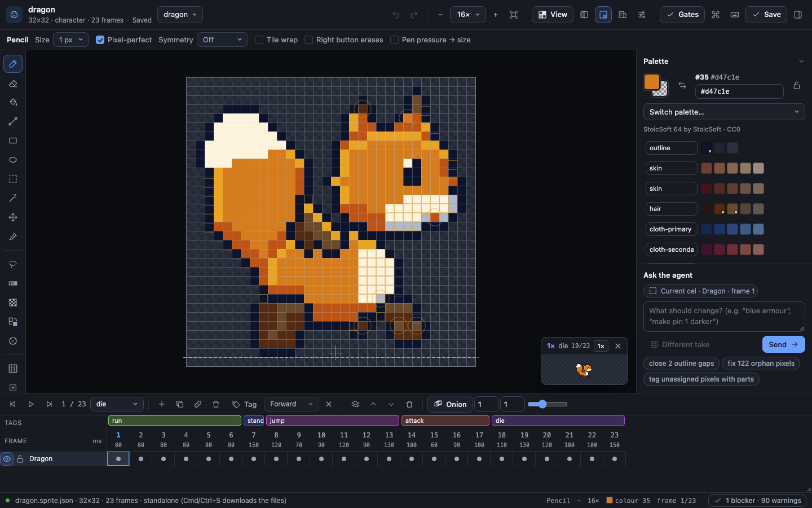The image size is (812, 508).
Task: Open the dragon sprite dropdown
Action: 180,15
